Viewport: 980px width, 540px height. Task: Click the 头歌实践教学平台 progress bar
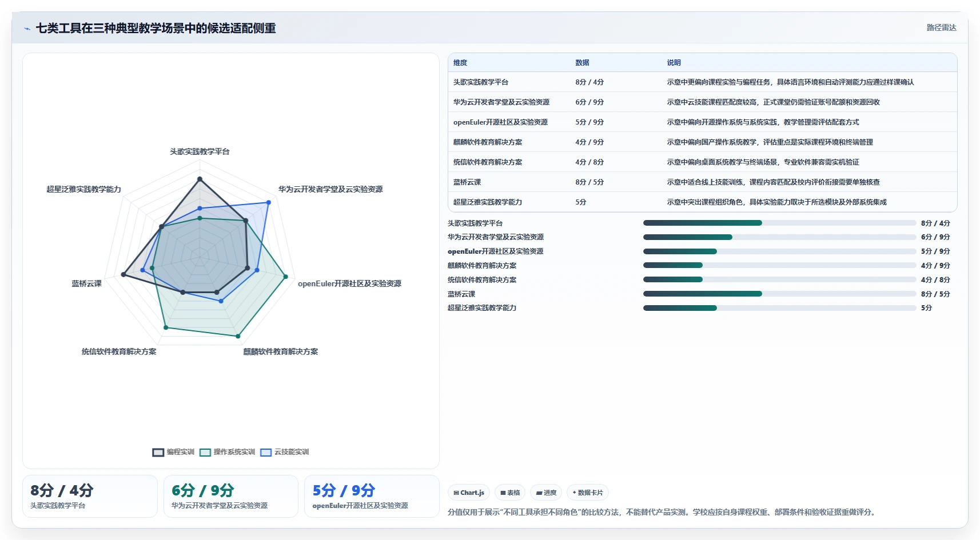[779, 223]
